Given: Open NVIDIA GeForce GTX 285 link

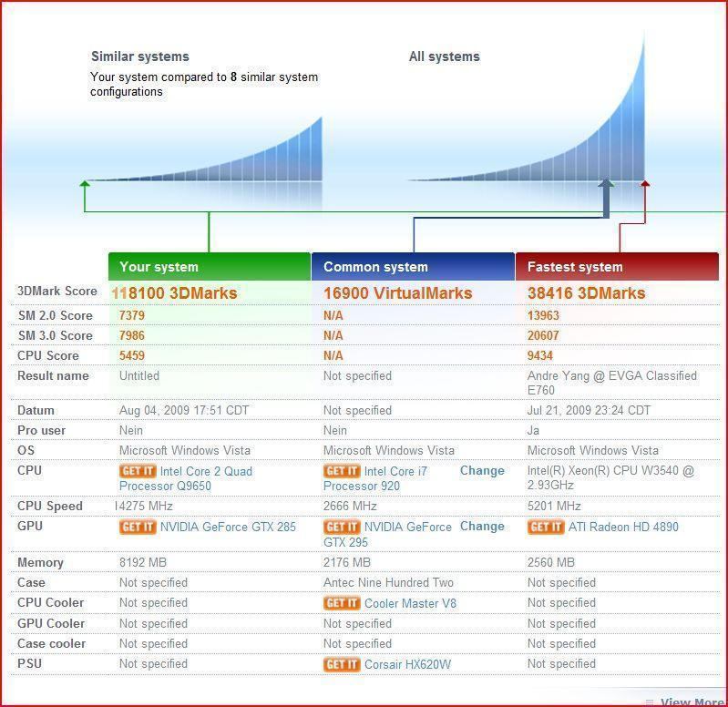Looking at the screenshot, I should [228, 527].
